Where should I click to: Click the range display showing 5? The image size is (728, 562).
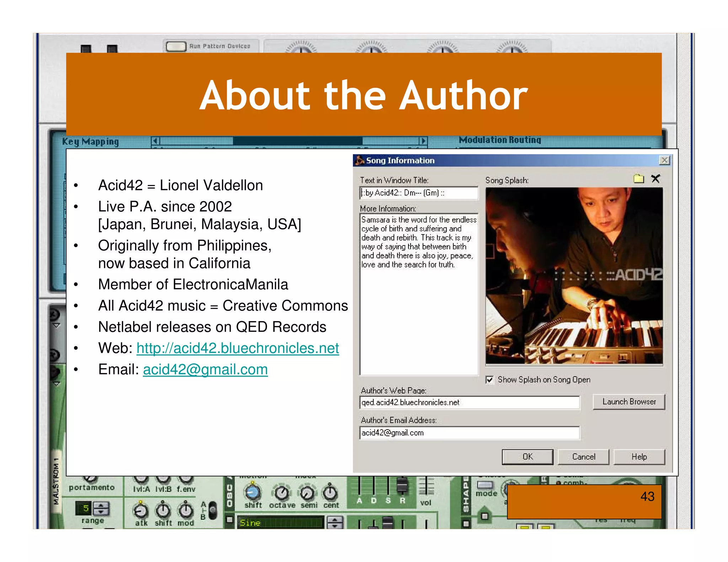click(x=84, y=508)
